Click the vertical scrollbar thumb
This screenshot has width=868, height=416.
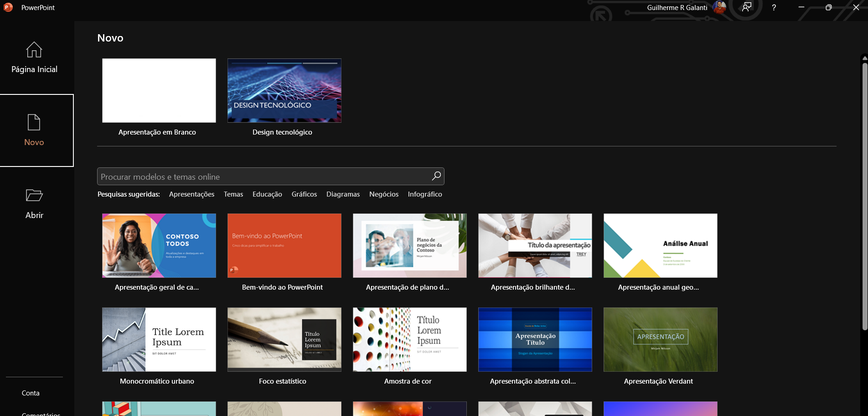tap(865, 196)
